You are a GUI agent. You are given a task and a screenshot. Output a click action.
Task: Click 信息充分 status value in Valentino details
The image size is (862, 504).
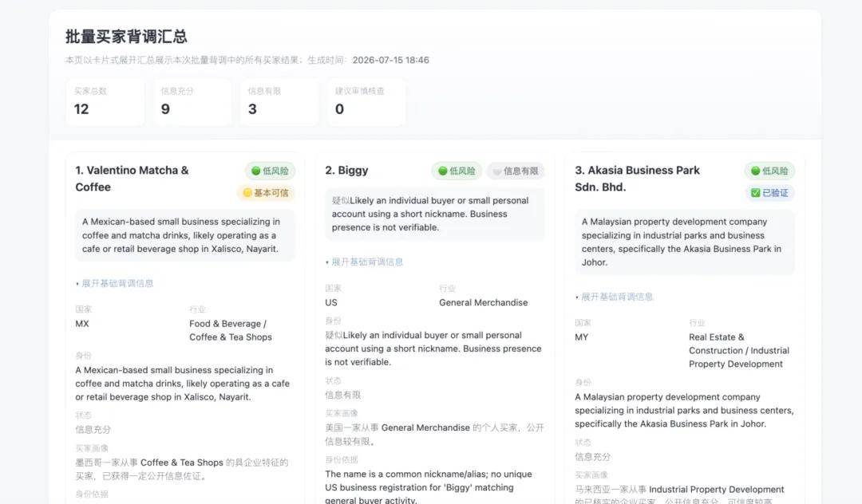click(x=93, y=429)
